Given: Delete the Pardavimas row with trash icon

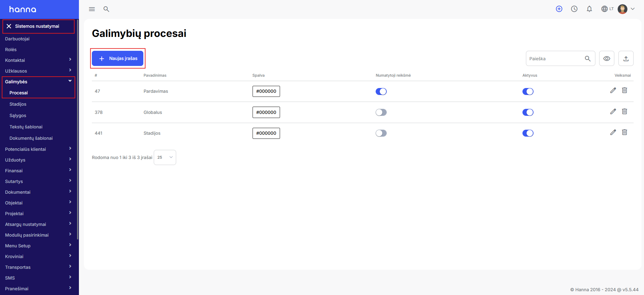Looking at the screenshot, I should click(624, 91).
